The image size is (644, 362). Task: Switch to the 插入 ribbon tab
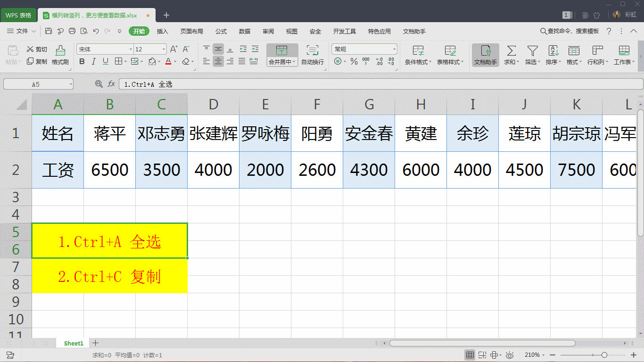tap(162, 31)
